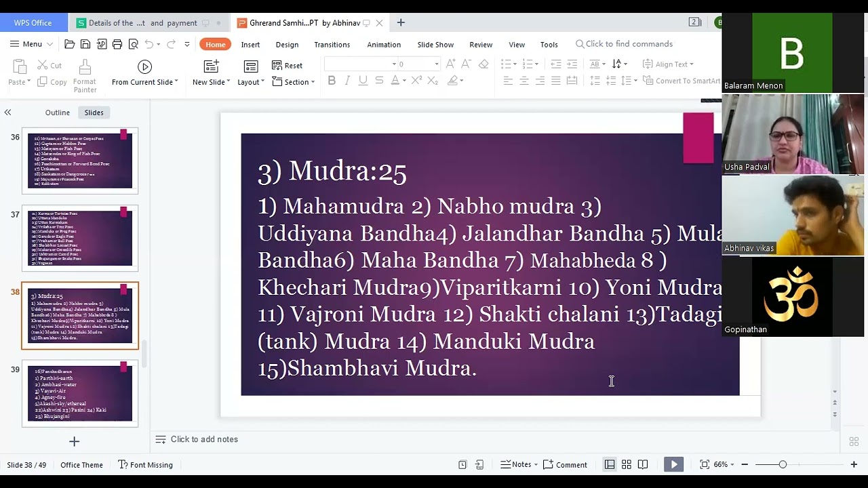The width and height of the screenshot is (868, 488).
Task: Switch to the Design tab
Action: 287,45
